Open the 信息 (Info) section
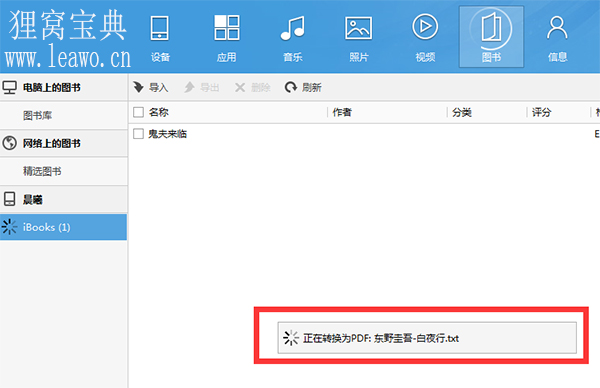 557,37
